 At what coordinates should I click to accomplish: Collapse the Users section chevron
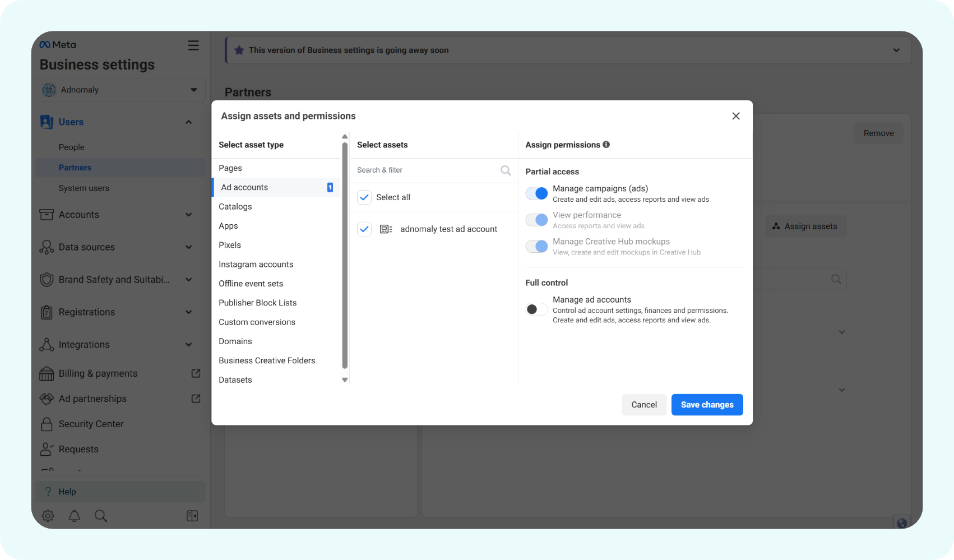coord(189,122)
